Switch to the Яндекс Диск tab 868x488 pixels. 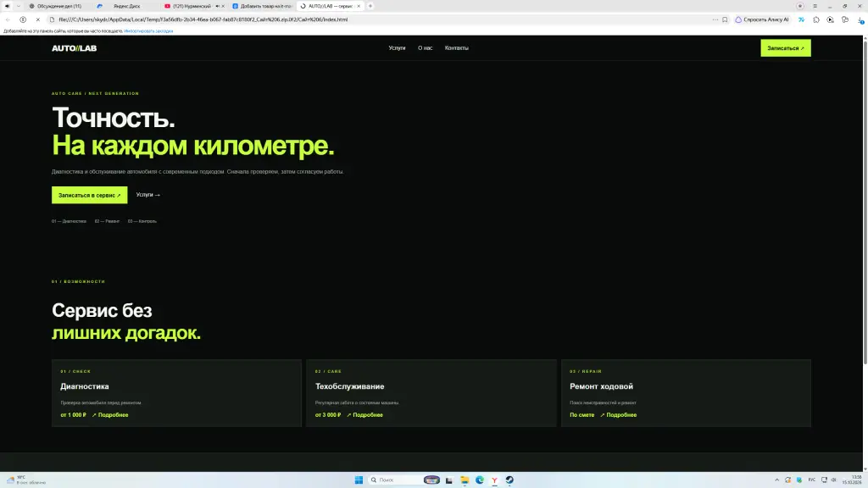coord(126,6)
